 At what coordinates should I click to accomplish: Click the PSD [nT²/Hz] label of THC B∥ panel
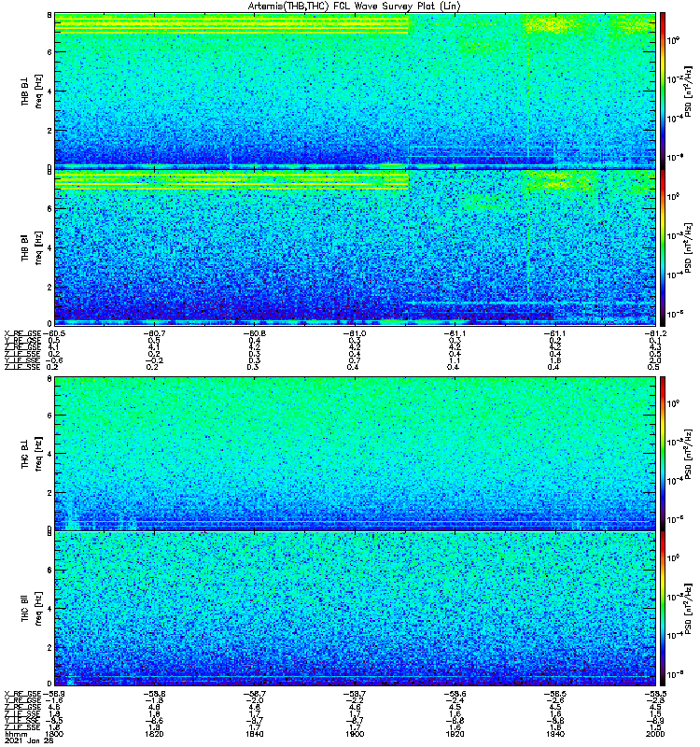coord(688,609)
